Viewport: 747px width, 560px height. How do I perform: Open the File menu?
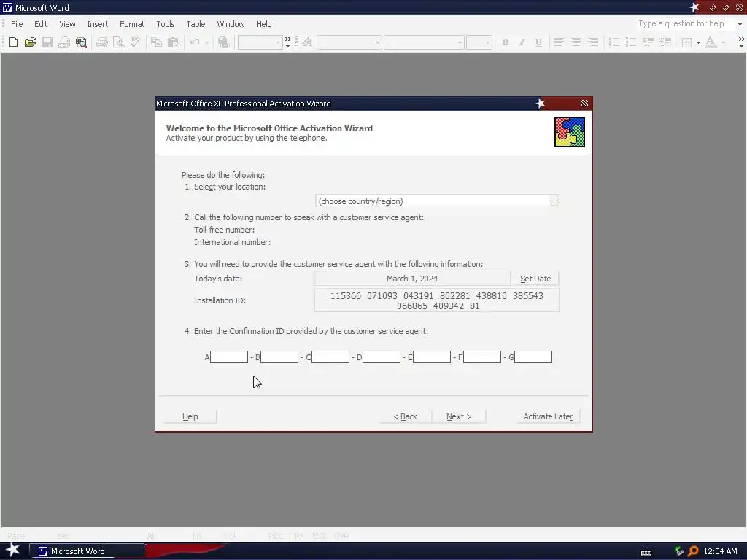click(17, 24)
